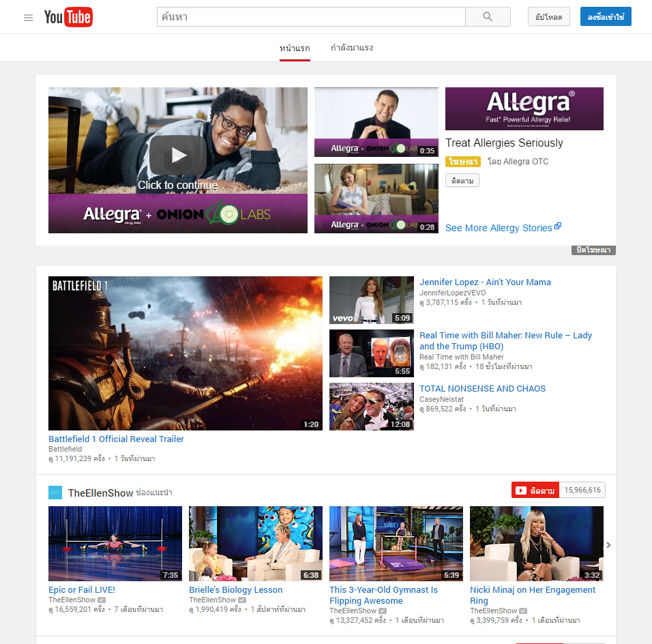
Task: Click the TheEllenShow channel avatar icon
Action: [55, 493]
